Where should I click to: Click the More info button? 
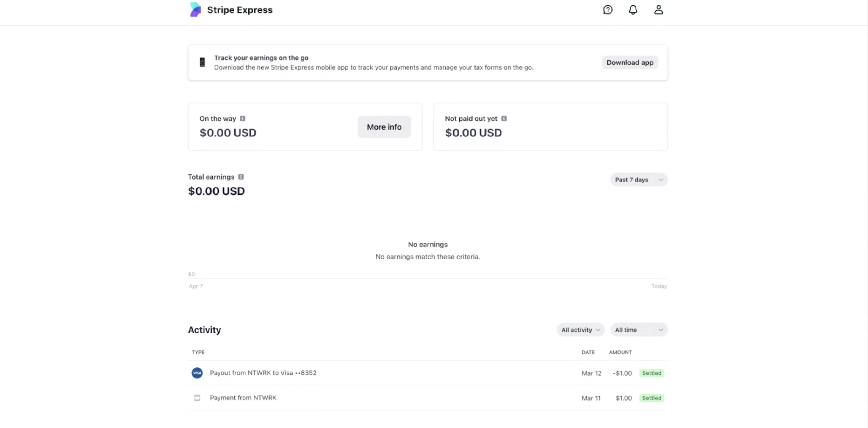point(384,127)
